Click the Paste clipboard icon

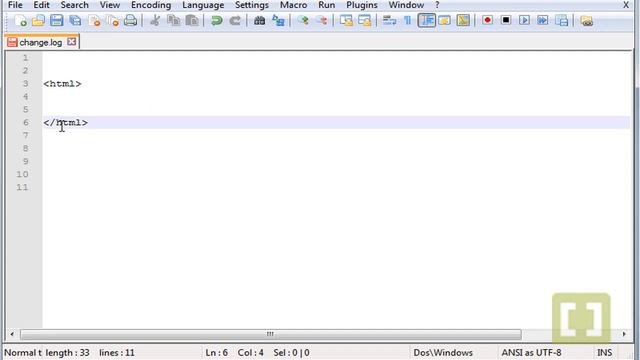pyautogui.click(x=192, y=20)
